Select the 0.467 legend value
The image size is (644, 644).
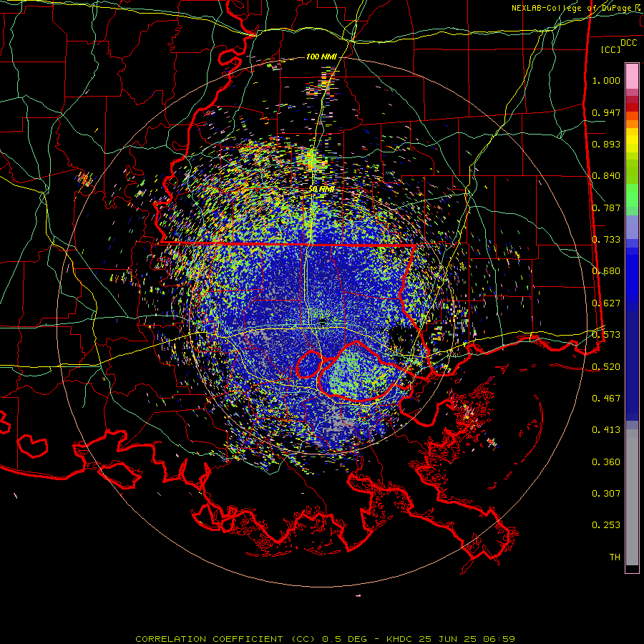point(606,399)
